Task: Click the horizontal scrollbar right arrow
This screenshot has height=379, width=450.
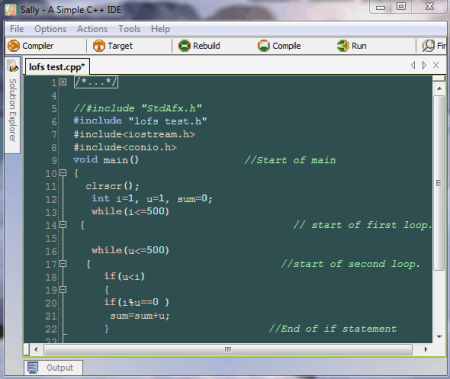Action: [426, 349]
